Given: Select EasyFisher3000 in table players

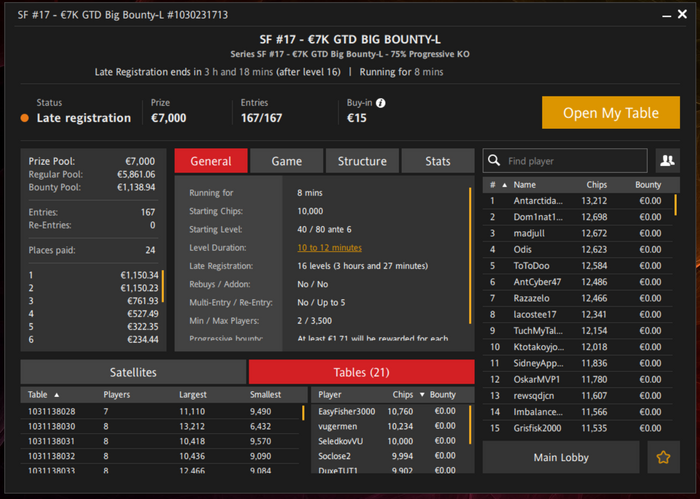Looking at the screenshot, I should tap(389, 411).
